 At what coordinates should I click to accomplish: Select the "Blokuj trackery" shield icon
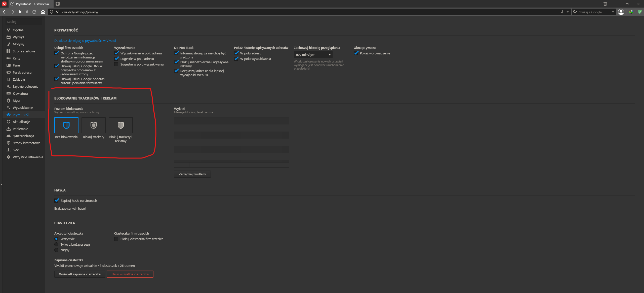93,125
